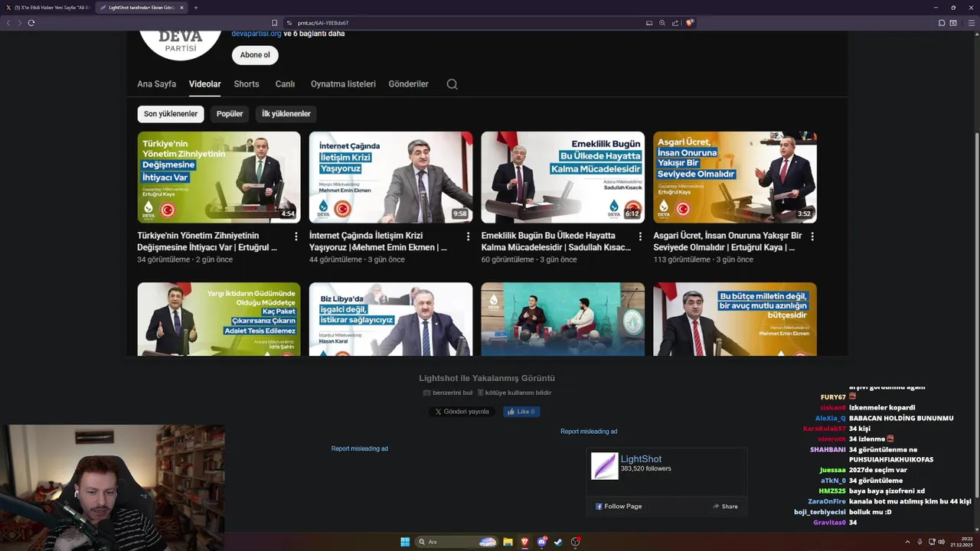Switch to the X haber browser tab

47,8
